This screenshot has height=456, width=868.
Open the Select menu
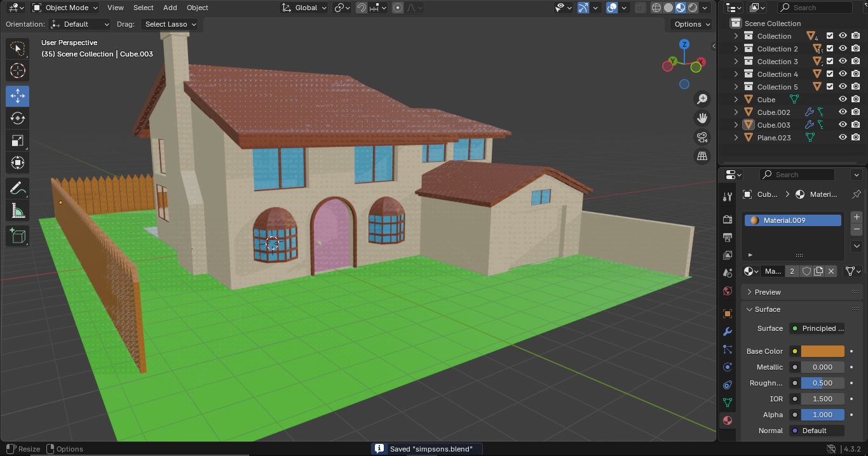tap(144, 8)
